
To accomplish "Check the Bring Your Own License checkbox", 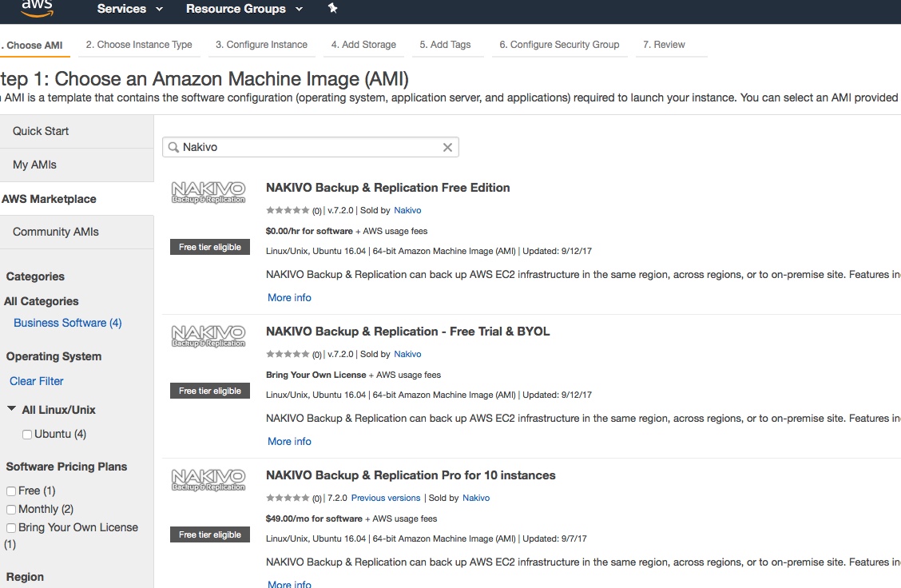I will pyautogui.click(x=11, y=527).
